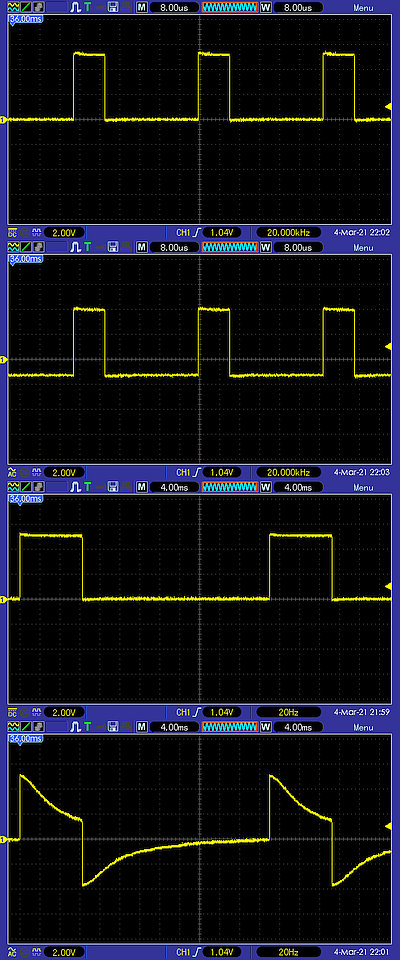Click the printer icon in the 22:02 capture's toolbar
The height and width of the screenshot is (960, 400).
click(x=126, y=7)
